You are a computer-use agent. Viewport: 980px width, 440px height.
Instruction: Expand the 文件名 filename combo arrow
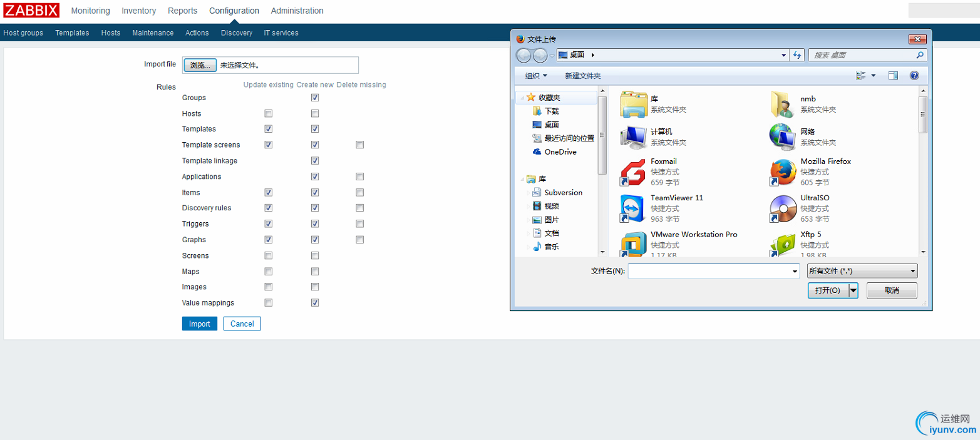795,271
